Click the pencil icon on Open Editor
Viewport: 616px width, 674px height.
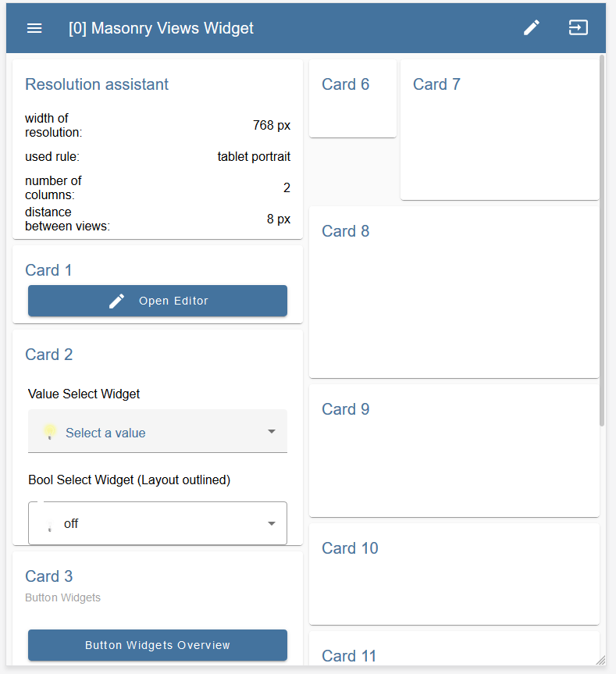117,301
